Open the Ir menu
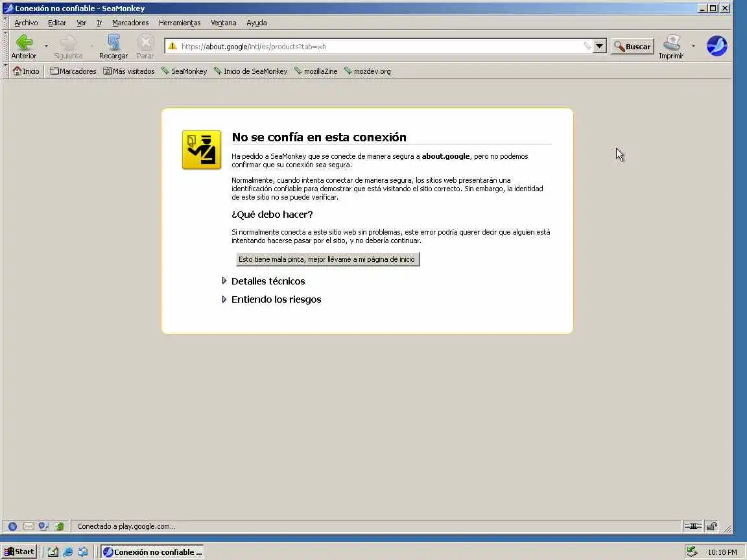The image size is (747, 560). [x=99, y=23]
